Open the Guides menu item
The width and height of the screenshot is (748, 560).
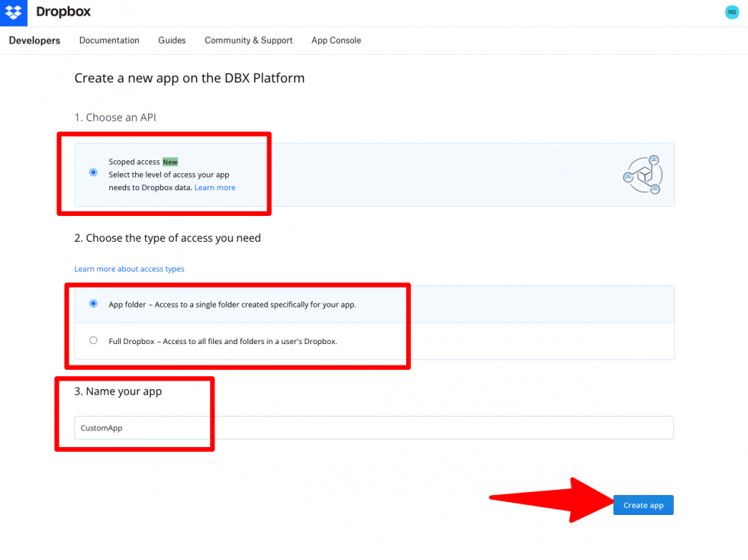(172, 40)
